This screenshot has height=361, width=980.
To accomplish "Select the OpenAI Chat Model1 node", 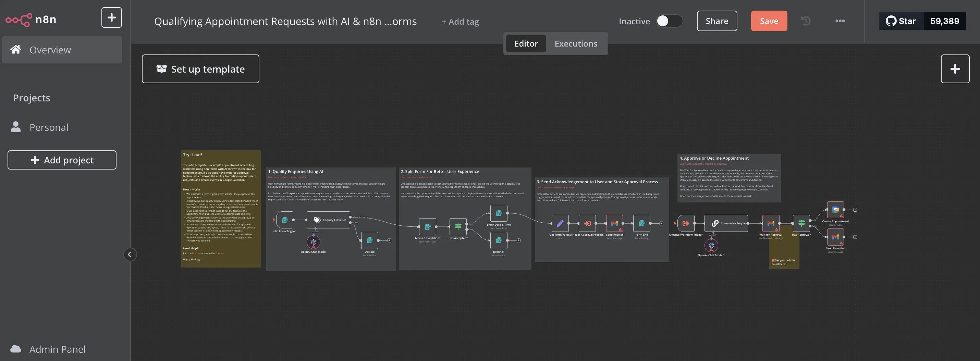I will pos(711,245).
